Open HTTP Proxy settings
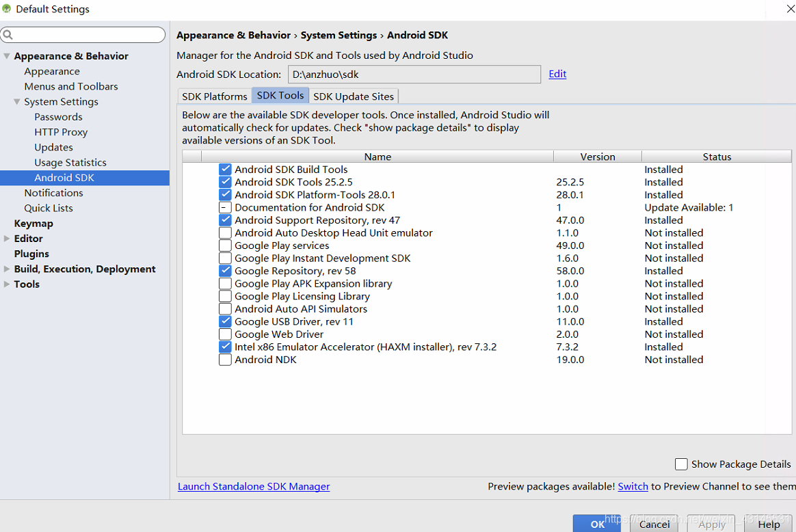 [x=61, y=132]
